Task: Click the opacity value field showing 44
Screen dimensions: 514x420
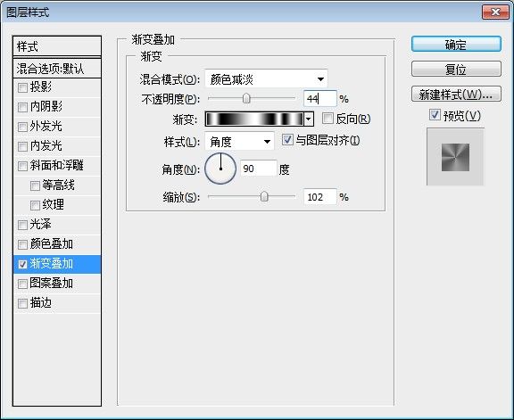Action: coord(320,98)
